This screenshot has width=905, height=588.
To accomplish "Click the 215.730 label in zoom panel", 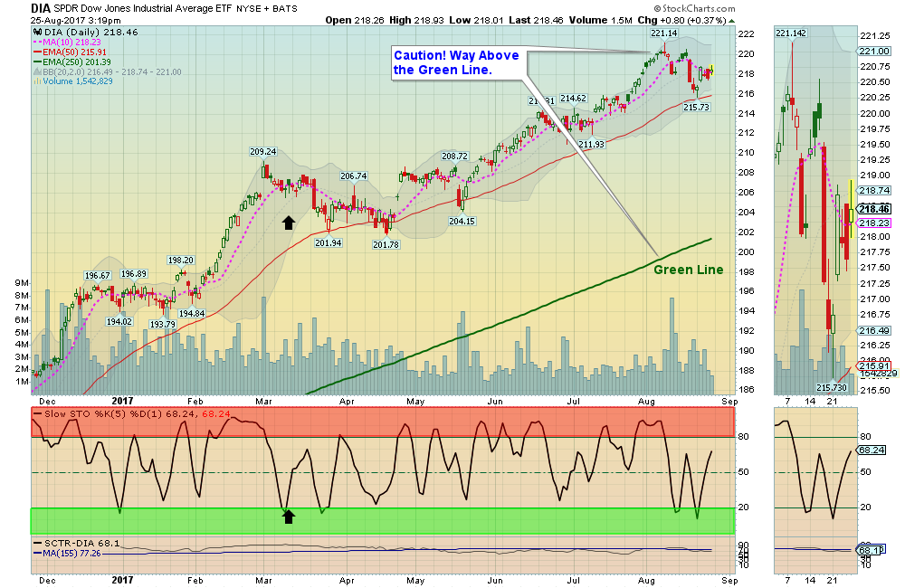I will [832, 388].
